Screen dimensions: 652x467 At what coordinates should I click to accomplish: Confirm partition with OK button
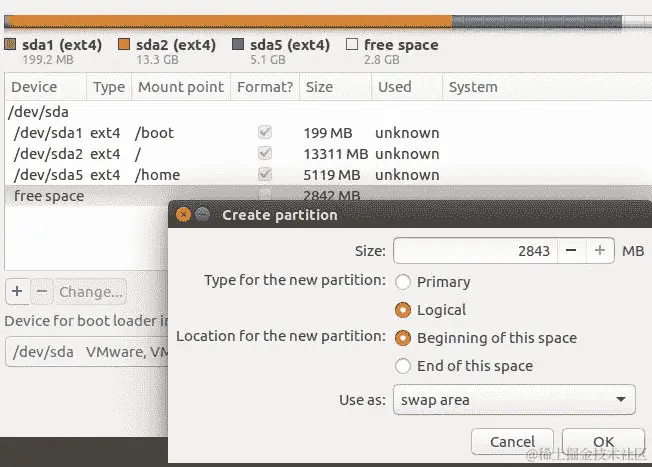pyautogui.click(x=603, y=442)
